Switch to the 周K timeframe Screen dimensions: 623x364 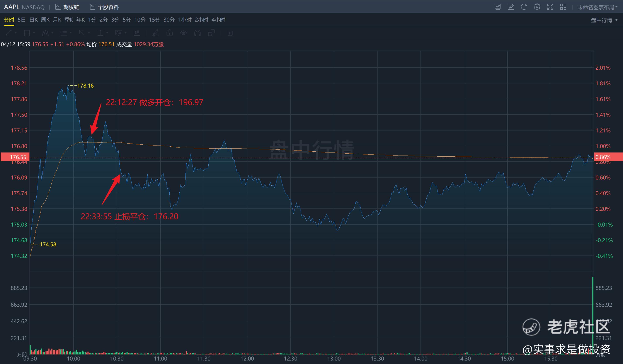(x=45, y=20)
